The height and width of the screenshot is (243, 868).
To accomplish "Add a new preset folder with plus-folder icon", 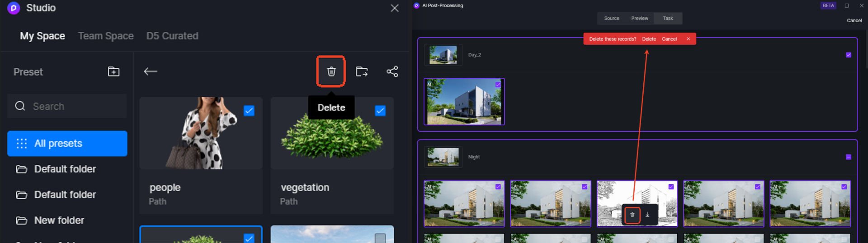I will 113,71.
